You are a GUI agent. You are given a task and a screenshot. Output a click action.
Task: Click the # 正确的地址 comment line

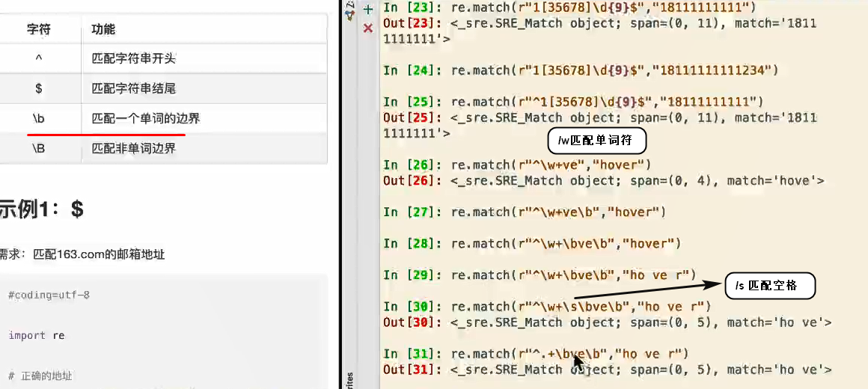[x=40, y=376]
